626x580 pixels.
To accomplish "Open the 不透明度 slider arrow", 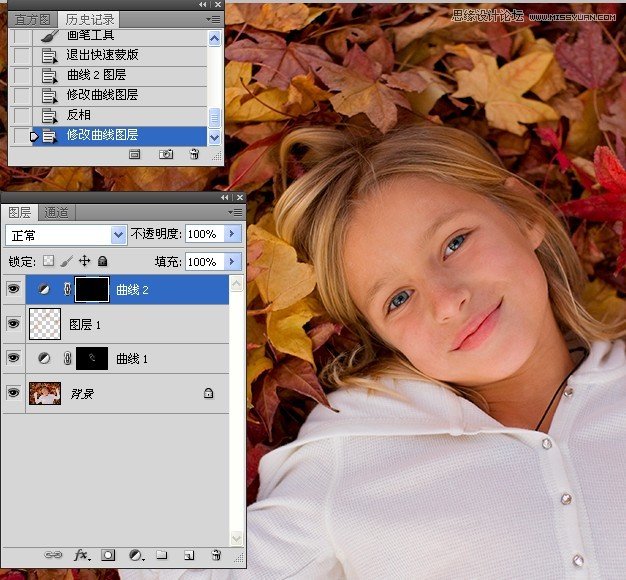I will click(x=232, y=234).
